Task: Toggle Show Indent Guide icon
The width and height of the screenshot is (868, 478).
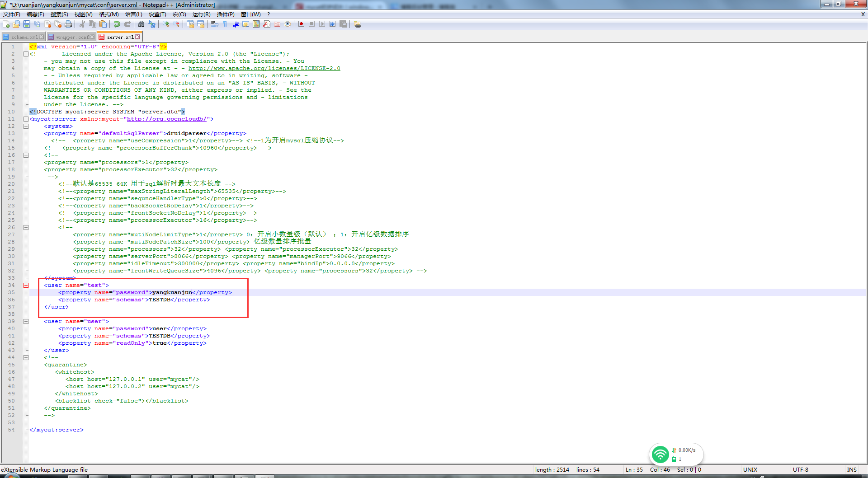Action: [x=236, y=24]
